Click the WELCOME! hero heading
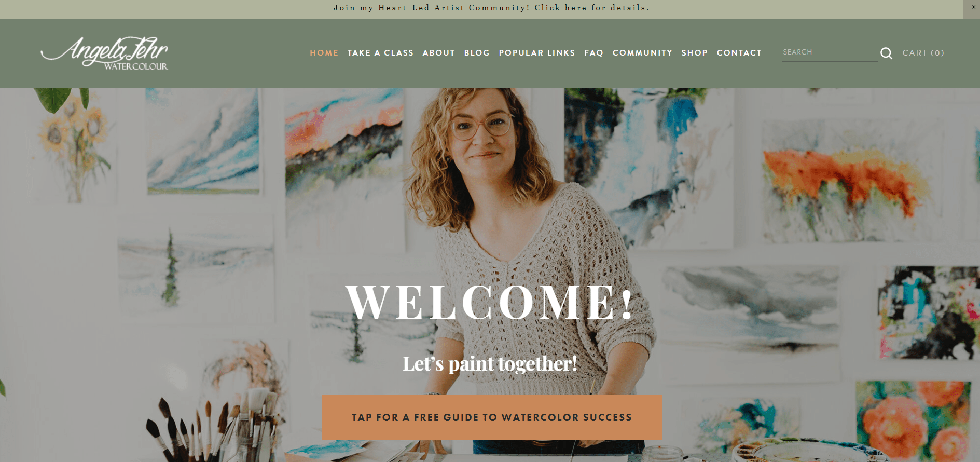 pyautogui.click(x=490, y=302)
